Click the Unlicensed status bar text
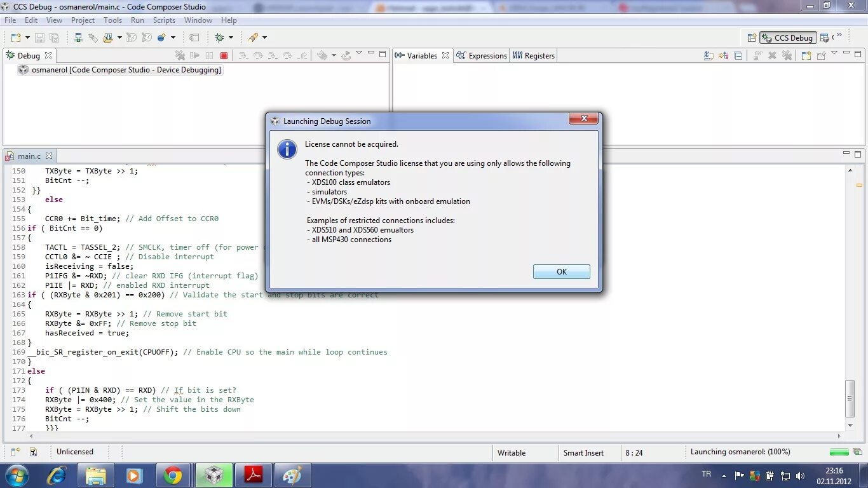The width and height of the screenshot is (868, 488). [x=75, y=452]
